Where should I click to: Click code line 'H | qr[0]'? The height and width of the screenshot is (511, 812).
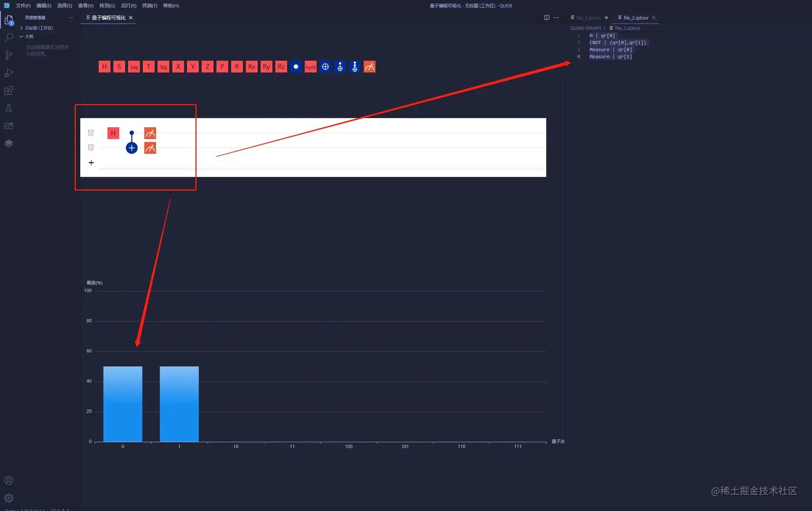pos(602,35)
